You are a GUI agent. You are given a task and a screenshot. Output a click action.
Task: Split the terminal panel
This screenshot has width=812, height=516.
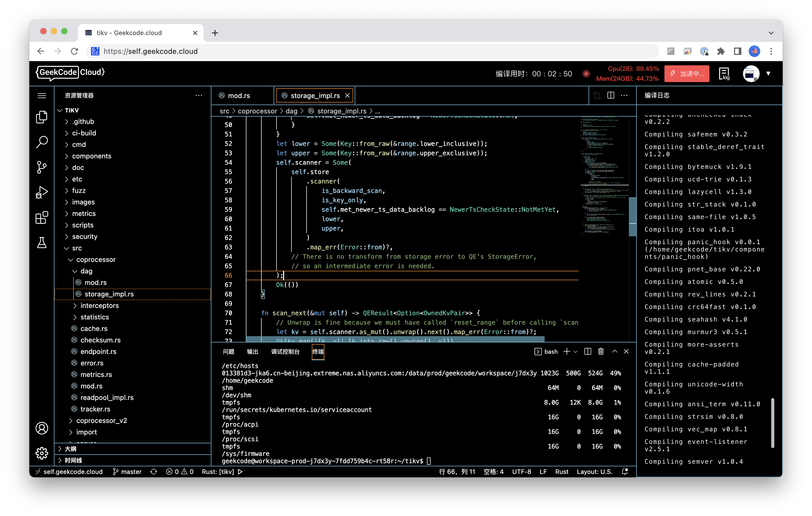click(x=588, y=352)
